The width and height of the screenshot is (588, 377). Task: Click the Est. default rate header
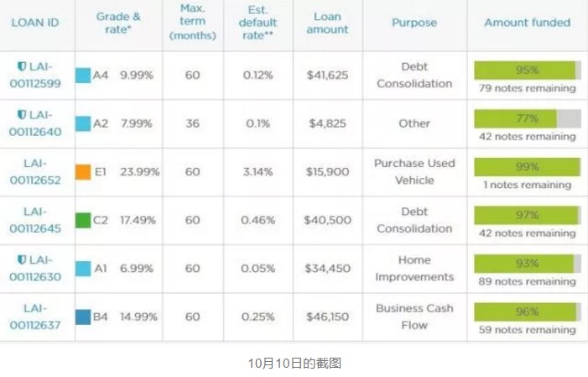point(258,23)
